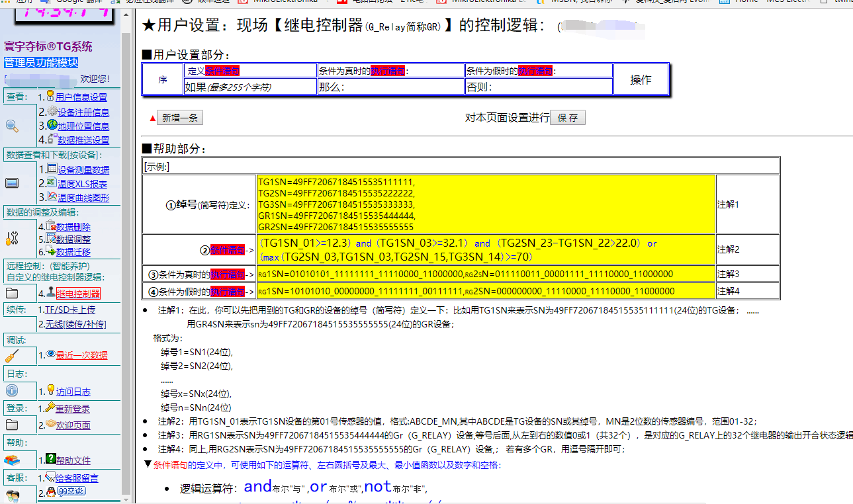This screenshot has height=504, width=853.
Task: Open the 温度XLS报表 spreadsheet icon
Action: (x=52, y=183)
